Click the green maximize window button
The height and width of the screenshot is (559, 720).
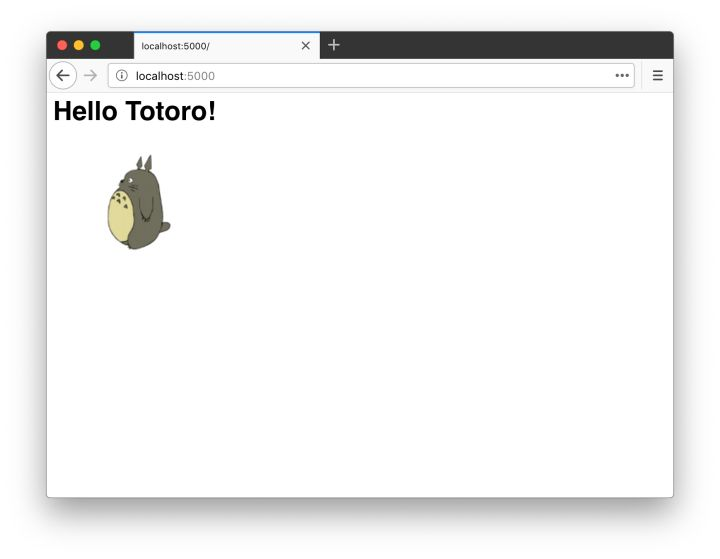coord(96,45)
